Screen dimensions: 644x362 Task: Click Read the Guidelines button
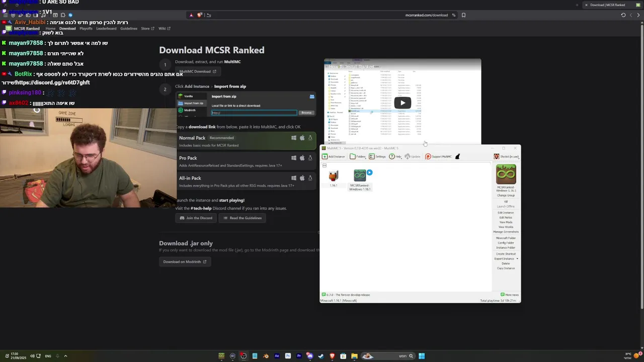(x=242, y=218)
